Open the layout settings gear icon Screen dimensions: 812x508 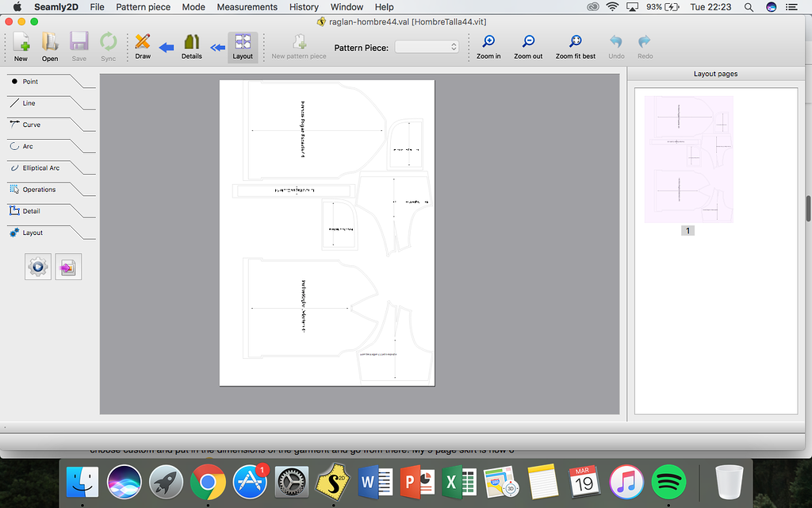(37, 267)
